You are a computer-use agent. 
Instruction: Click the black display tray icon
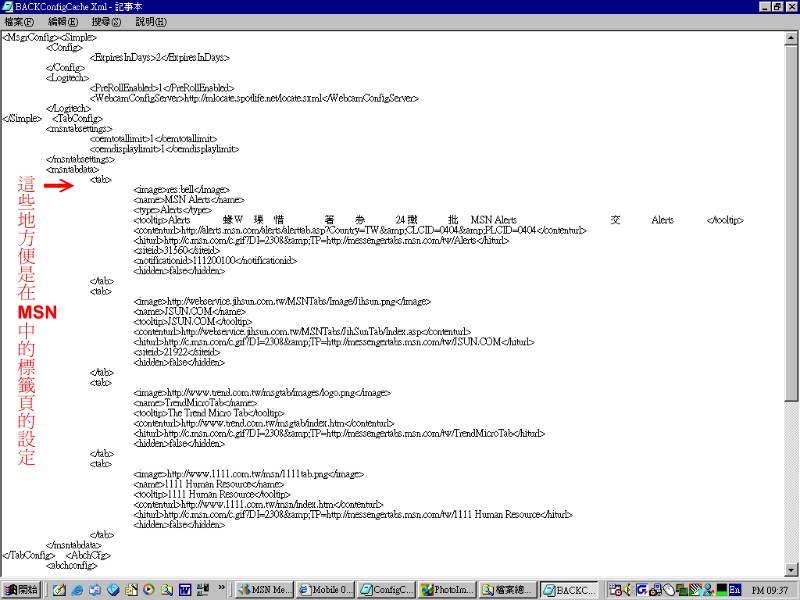pos(721,590)
